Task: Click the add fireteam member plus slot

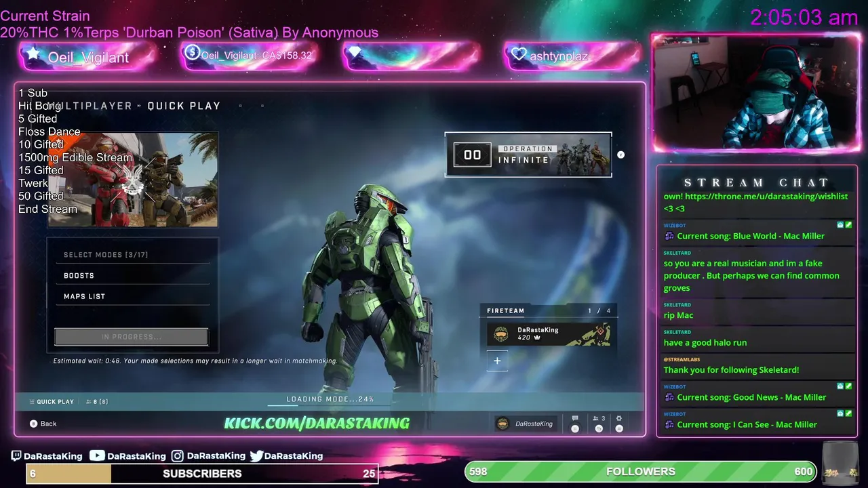Action: tap(497, 361)
